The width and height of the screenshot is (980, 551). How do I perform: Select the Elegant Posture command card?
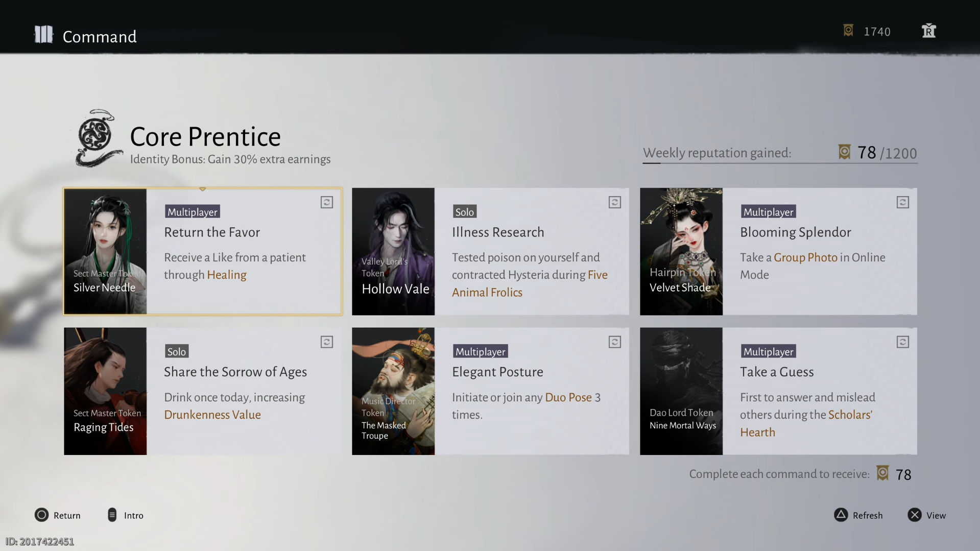[x=531, y=391]
